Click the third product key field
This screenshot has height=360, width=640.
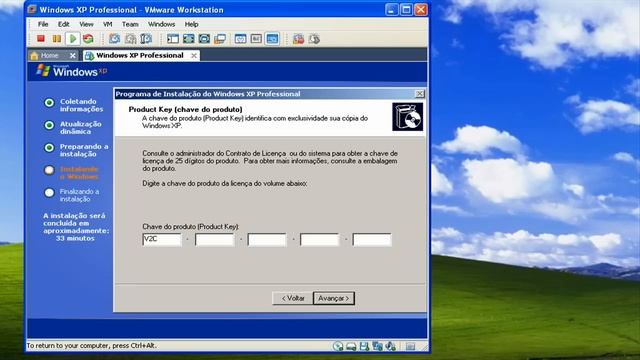tap(267, 240)
